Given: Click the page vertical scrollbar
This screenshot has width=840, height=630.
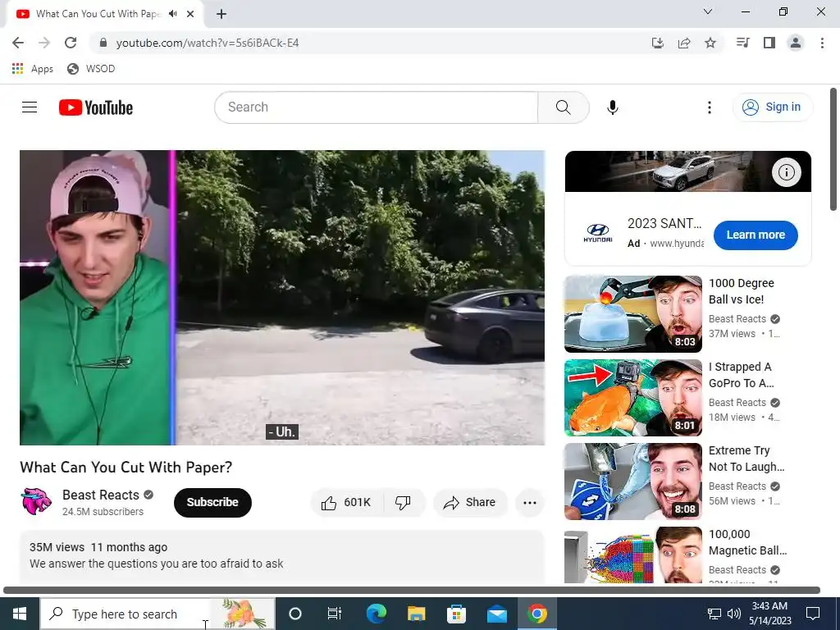Looking at the screenshot, I should [833, 149].
